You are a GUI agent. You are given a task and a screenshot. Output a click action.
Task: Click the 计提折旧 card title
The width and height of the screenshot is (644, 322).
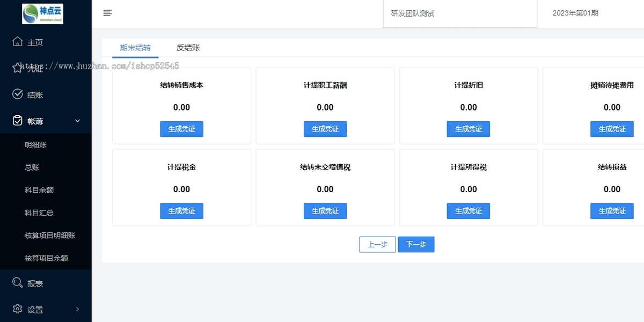point(469,85)
